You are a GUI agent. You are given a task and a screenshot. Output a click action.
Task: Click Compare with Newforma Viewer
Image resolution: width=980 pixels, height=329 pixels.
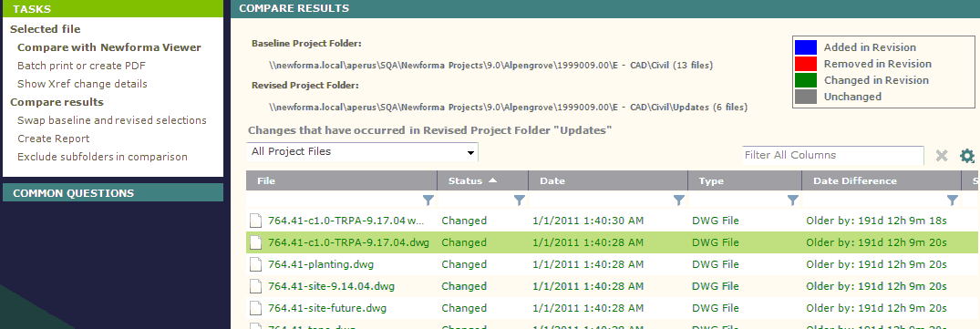(109, 47)
